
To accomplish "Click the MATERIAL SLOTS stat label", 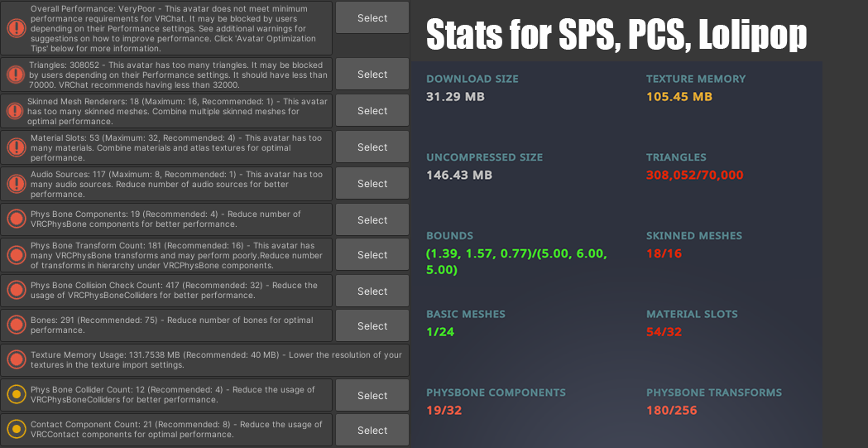I will click(692, 315).
